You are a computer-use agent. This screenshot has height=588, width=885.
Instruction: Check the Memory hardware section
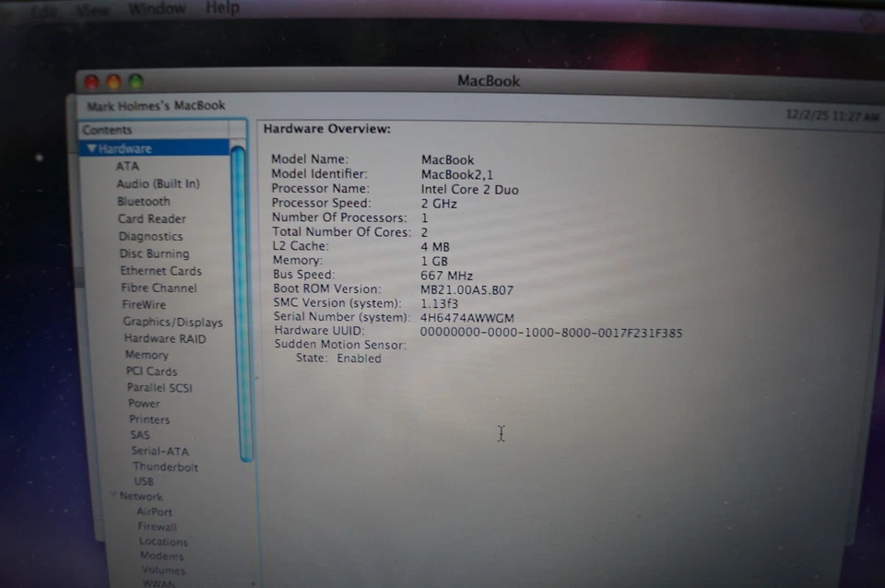[147, 354]
